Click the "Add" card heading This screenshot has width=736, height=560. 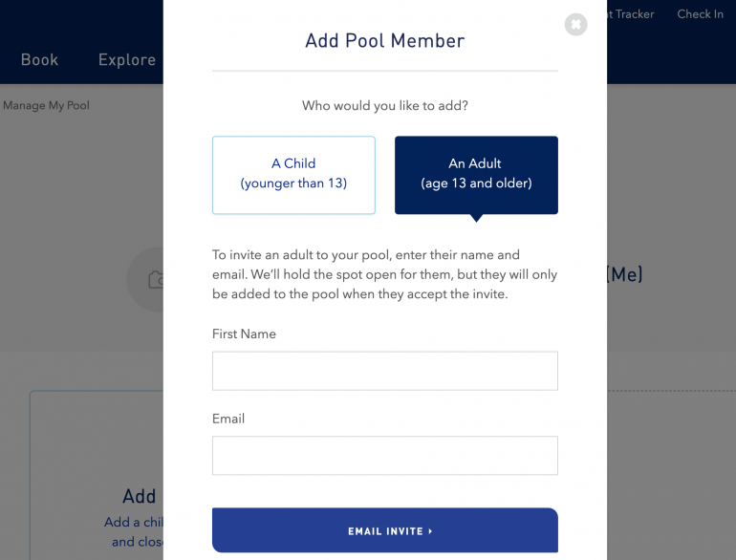pyautogui.click(x=140, y=496)
